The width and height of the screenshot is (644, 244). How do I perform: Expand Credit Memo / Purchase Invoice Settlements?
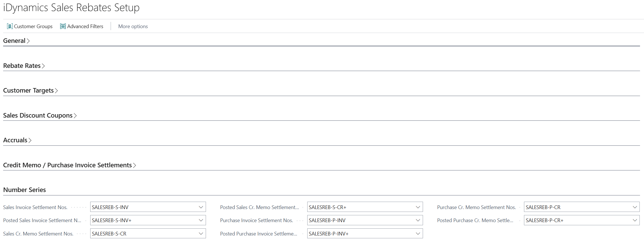[70, 165]
